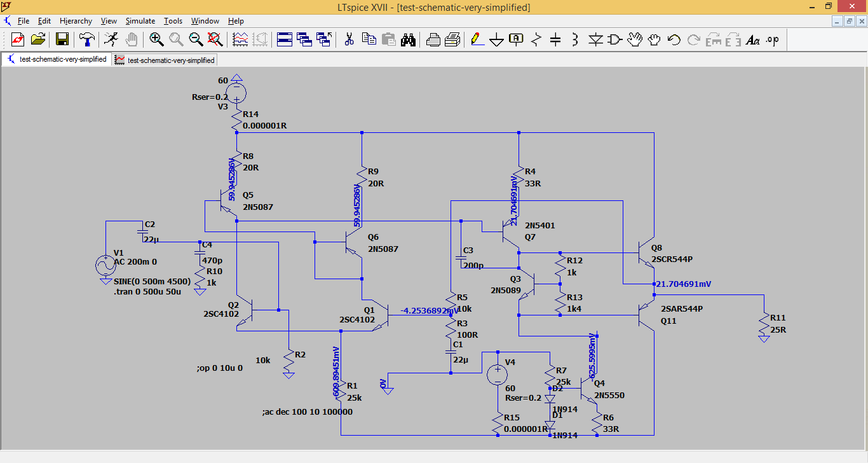868x463 pixels.
Task: Print schematic with the printer icon
Action: click(x=453, y=39)
